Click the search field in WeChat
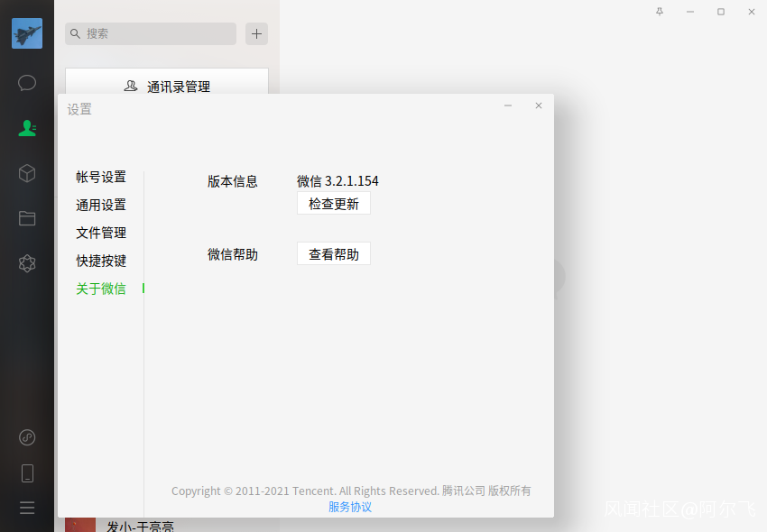This screenshot has height=532, width=767. point(151,33)
